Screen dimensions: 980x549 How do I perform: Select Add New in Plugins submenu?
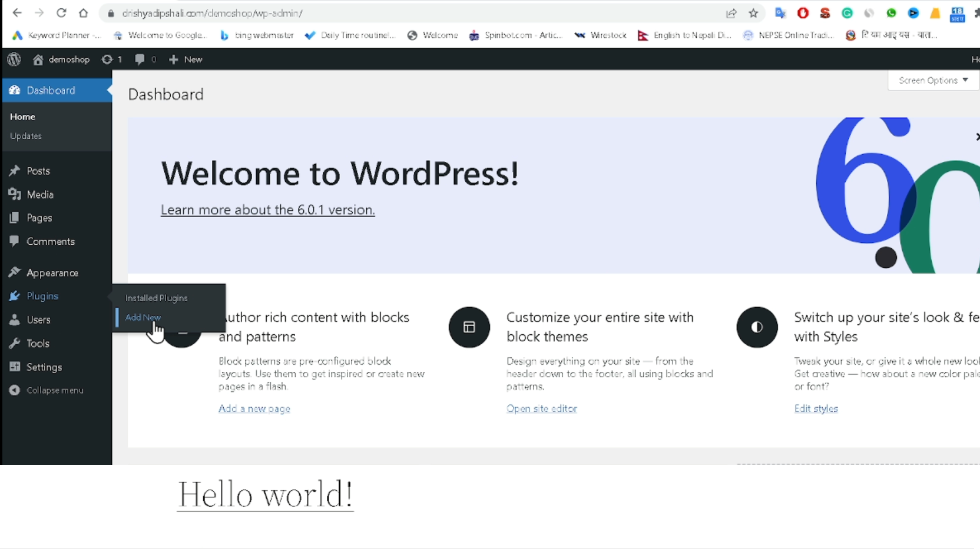(143, 317)
